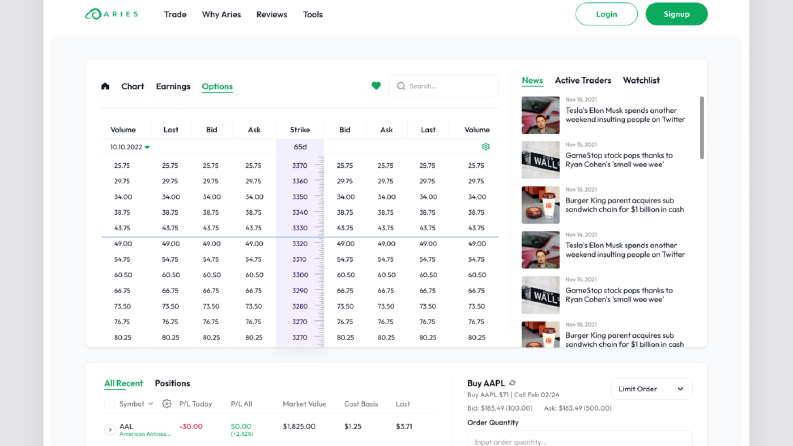Open first Burger King news thumbnail
Viewport: 793px width, 446px height.
541,205
